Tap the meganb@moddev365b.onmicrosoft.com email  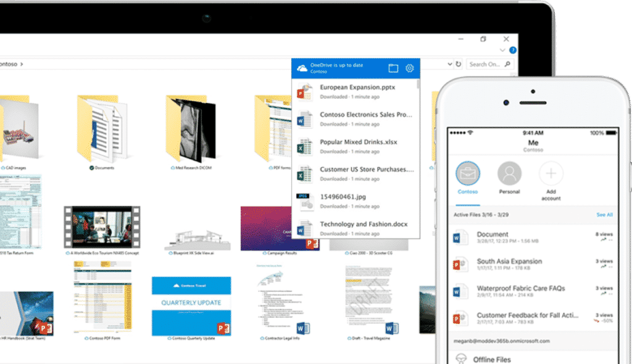(x=501, y=341)
